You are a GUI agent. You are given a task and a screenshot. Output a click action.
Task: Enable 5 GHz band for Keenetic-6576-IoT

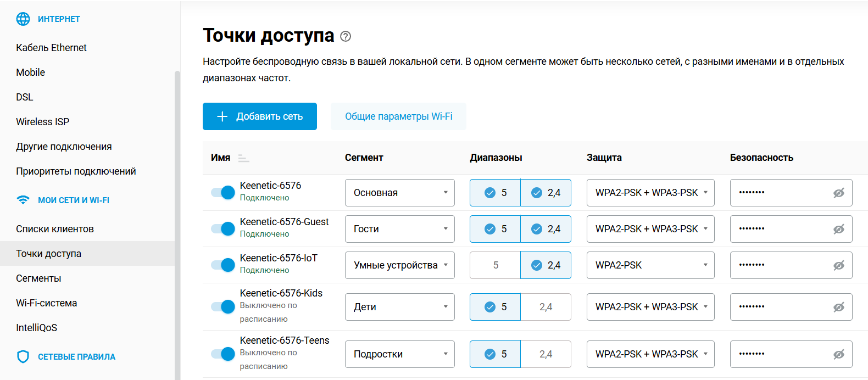(x=495, y=265)
